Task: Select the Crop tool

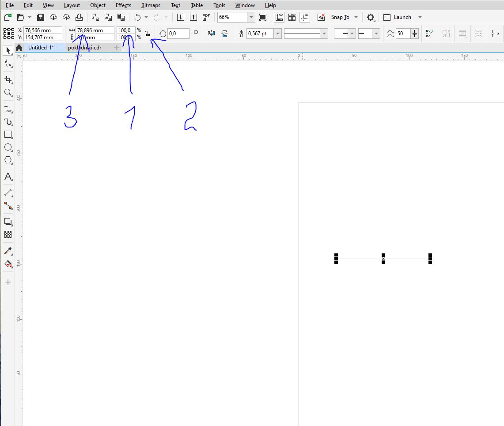Action: point(8,79)
